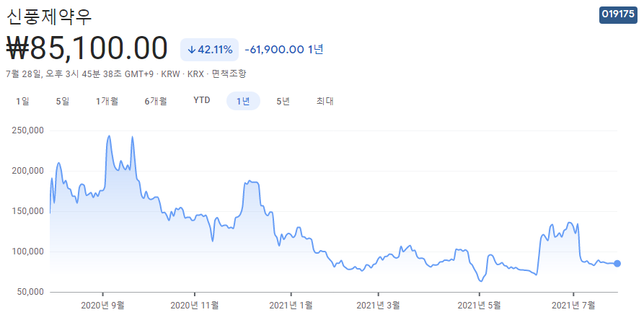Switch to the 1개월 range tab

coord(107,101)
